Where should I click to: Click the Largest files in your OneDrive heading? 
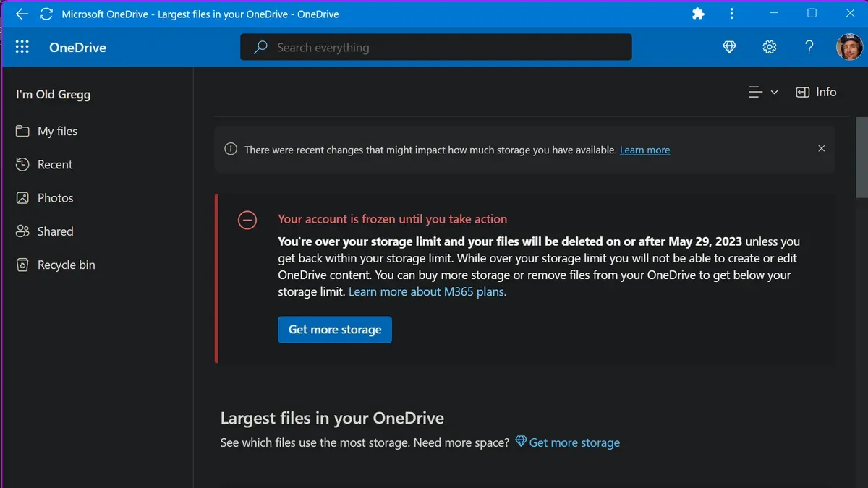[x=332, y=418]
